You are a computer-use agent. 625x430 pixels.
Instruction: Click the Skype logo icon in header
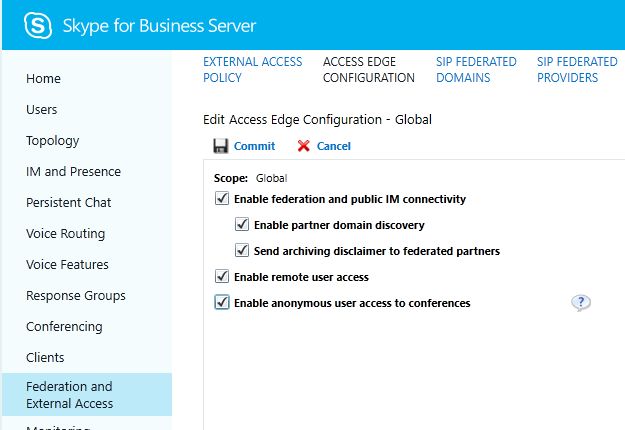pyautogui.click(x=38, y=26)
